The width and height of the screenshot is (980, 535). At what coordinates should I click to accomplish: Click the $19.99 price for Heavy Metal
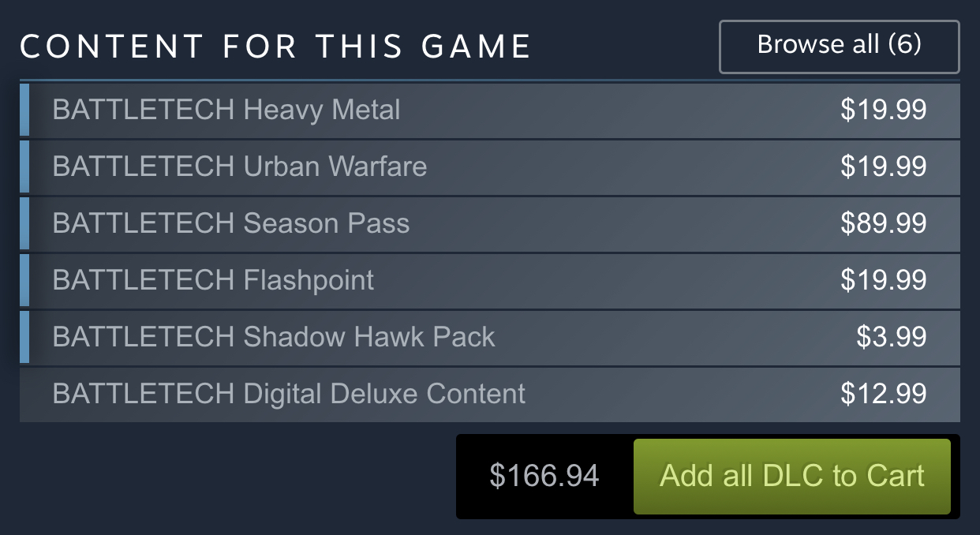coord(883,110)
